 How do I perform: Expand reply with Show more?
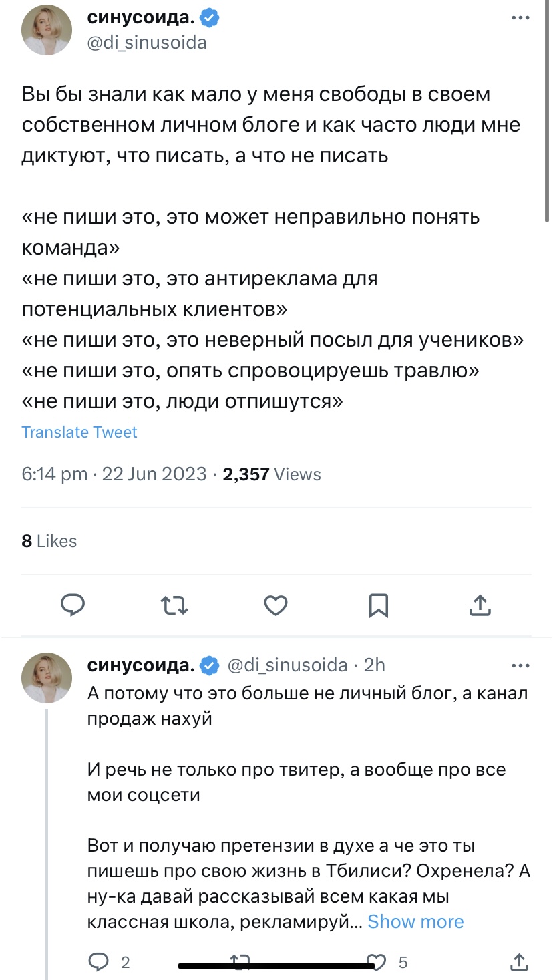pyautogui.click(x=415, y=922)
